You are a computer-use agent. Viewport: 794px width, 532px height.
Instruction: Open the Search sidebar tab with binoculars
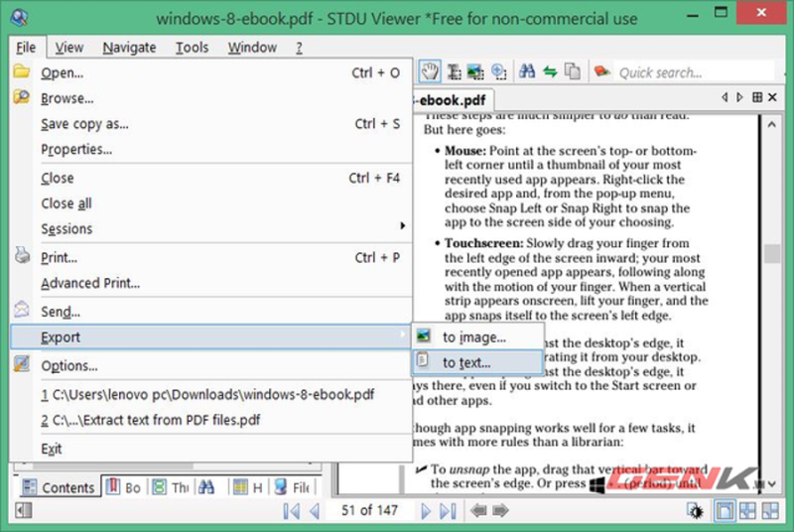206,487
